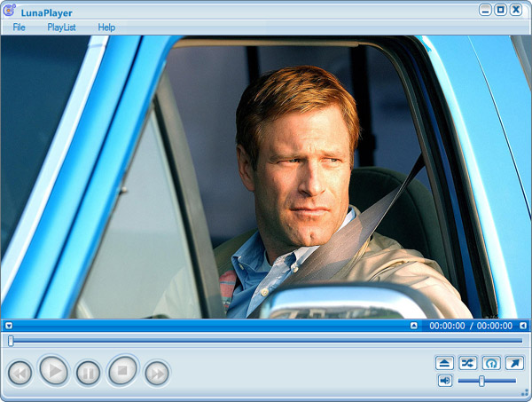This screenshot has width=532, height=402.
Task: Click the seek bar track
Action: pyautogui.click(x=266, y=340)
